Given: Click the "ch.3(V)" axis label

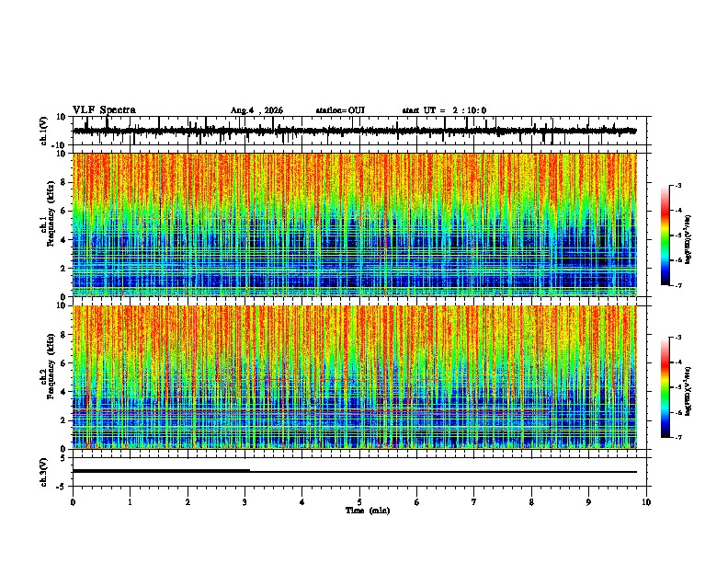Looking at the screenshot, I should 44,473.
